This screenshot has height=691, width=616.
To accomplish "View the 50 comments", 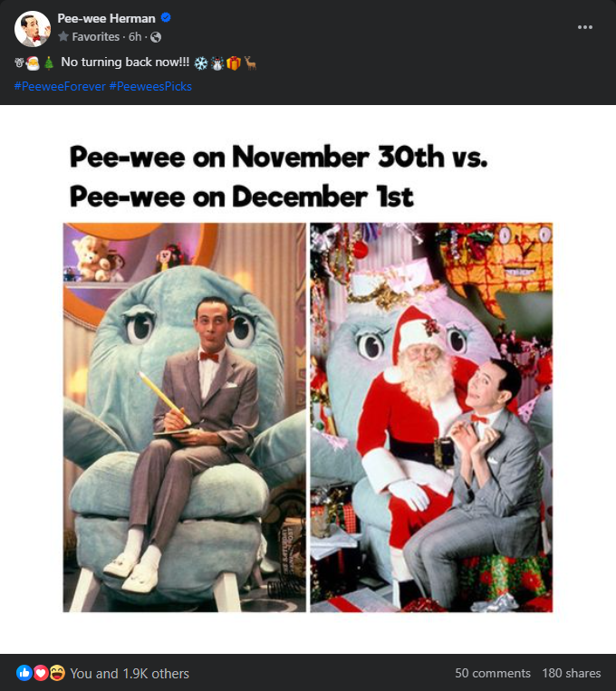I will coord(493,673).
